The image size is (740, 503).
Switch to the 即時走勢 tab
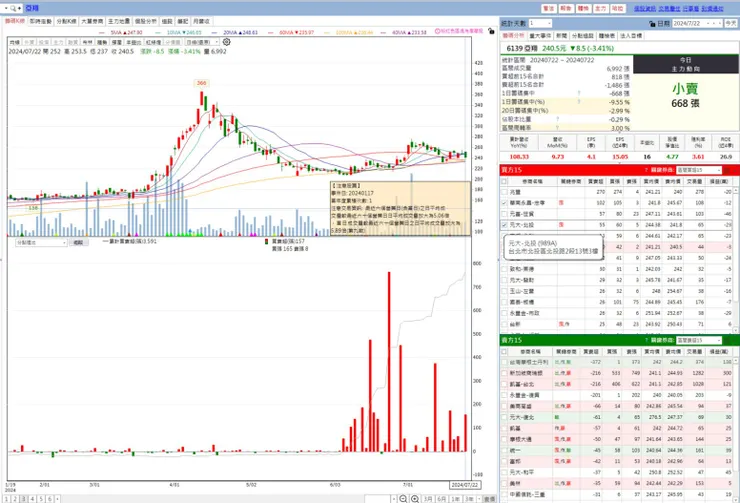[x=41, y=21]
